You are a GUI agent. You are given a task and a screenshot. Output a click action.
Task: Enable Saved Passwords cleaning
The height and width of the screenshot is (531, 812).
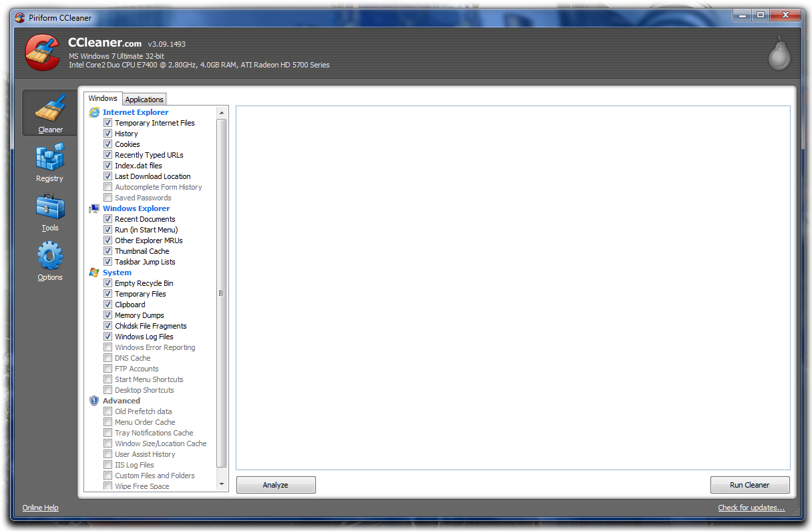(108, 197)
